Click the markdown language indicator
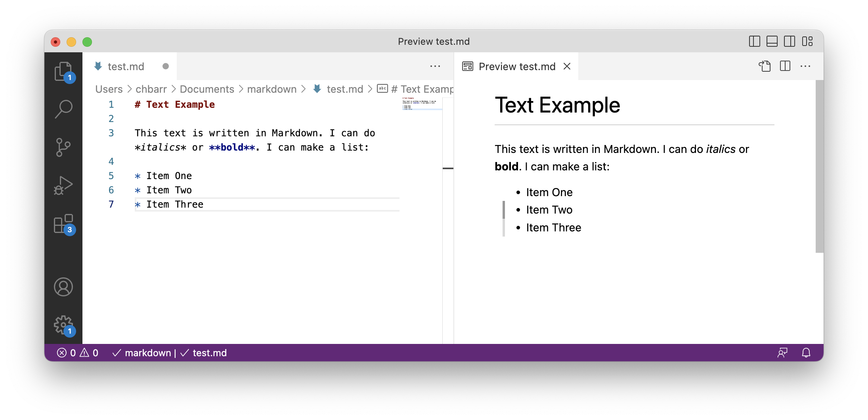 148,353
